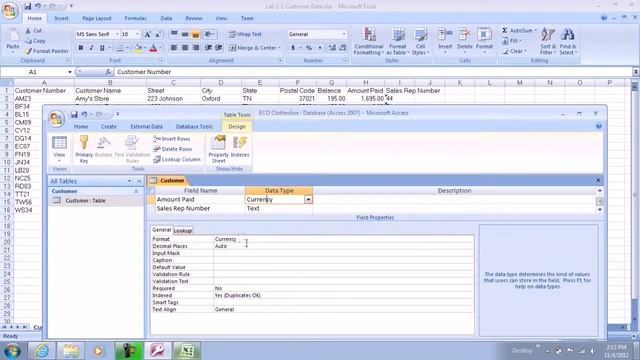
Task: Toggle Bold in Excel Font group
Action: [81, 48]
